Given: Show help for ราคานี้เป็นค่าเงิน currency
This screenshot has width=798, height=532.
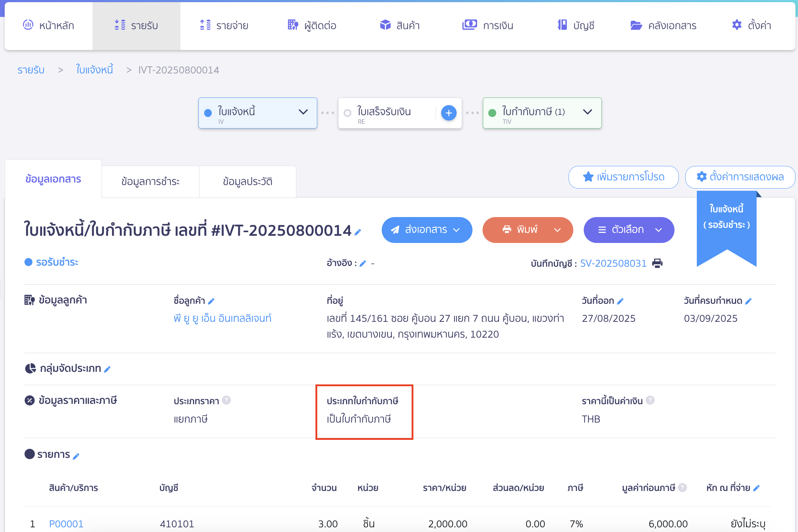Looking at the screenshot, I should (x=650, y=400).
